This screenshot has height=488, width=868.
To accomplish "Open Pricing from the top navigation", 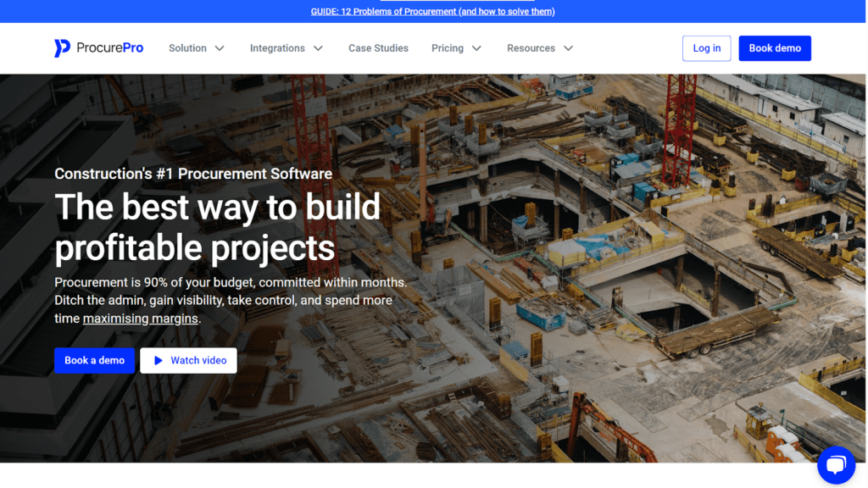I will [x=448, y=48].
